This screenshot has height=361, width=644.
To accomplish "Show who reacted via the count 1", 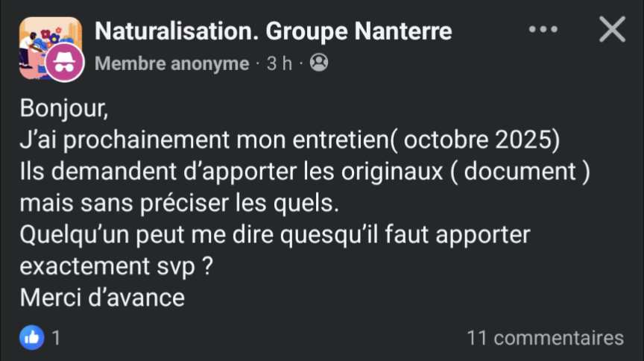I will 57,338.
